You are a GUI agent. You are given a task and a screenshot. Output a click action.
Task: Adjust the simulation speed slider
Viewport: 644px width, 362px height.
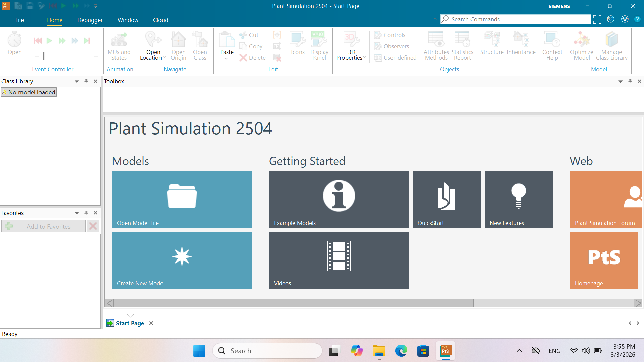pyautogui.click(x=66, y=56)
